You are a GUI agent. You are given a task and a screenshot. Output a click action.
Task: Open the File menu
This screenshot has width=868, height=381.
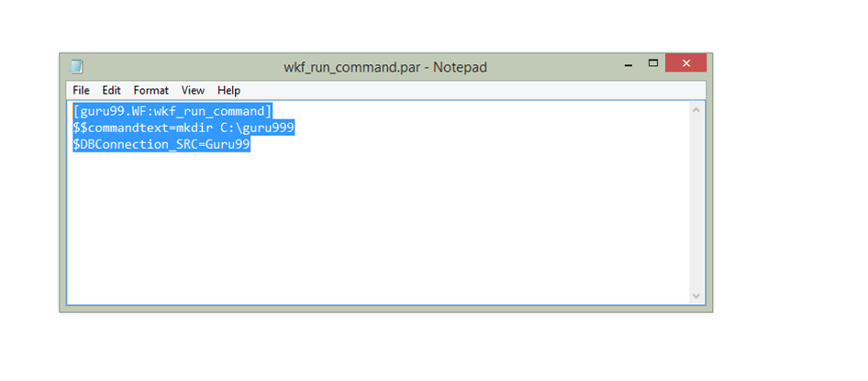point(81,90)
